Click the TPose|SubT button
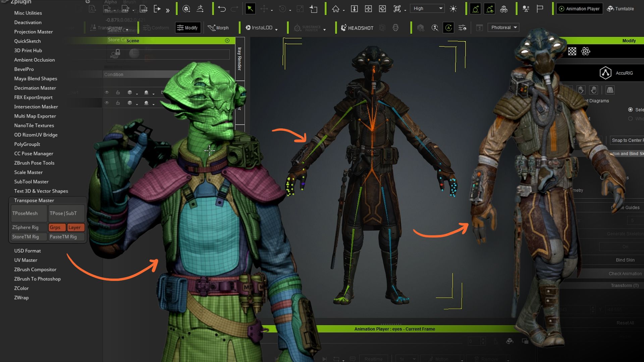 (x=67, y=214)
